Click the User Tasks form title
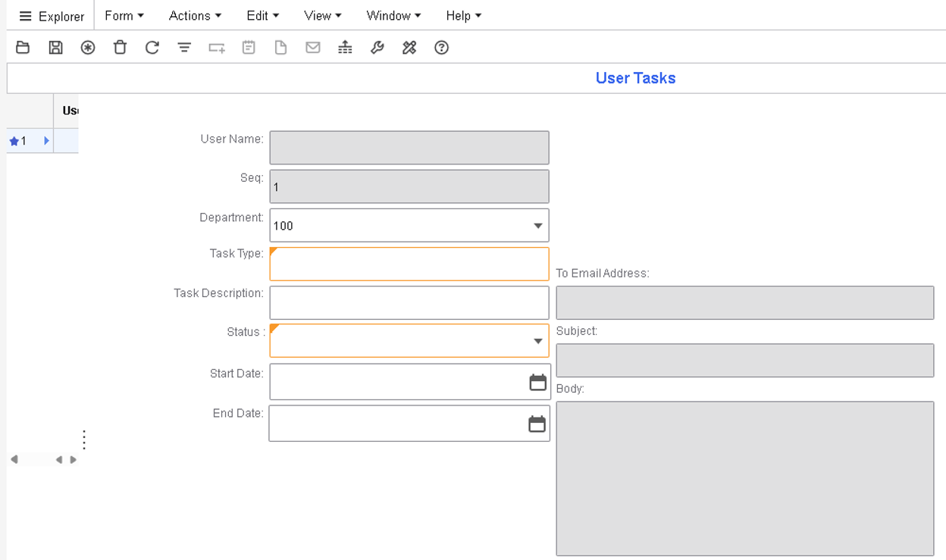Screen dimensions: 946x560 click(635, 78)
